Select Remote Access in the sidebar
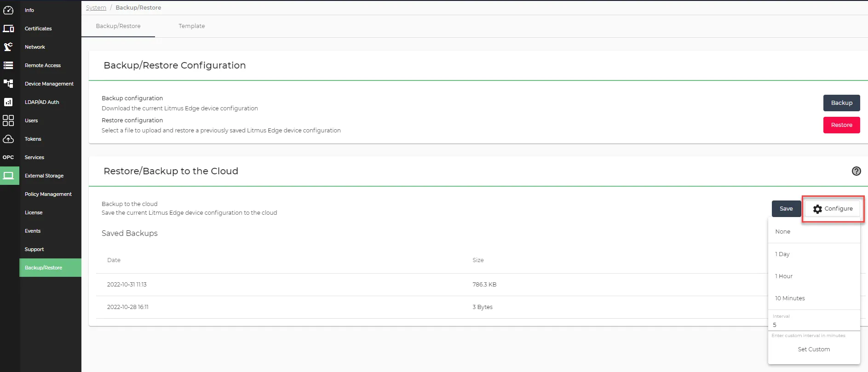This screenshot has width=868, height=372. point(43,65)
